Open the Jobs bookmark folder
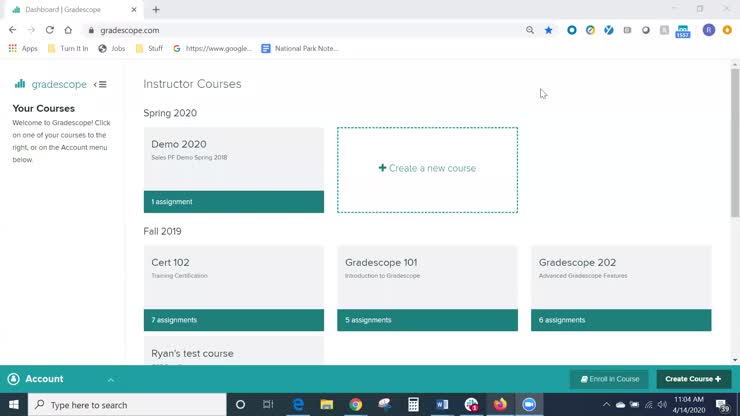 (111, 48)
